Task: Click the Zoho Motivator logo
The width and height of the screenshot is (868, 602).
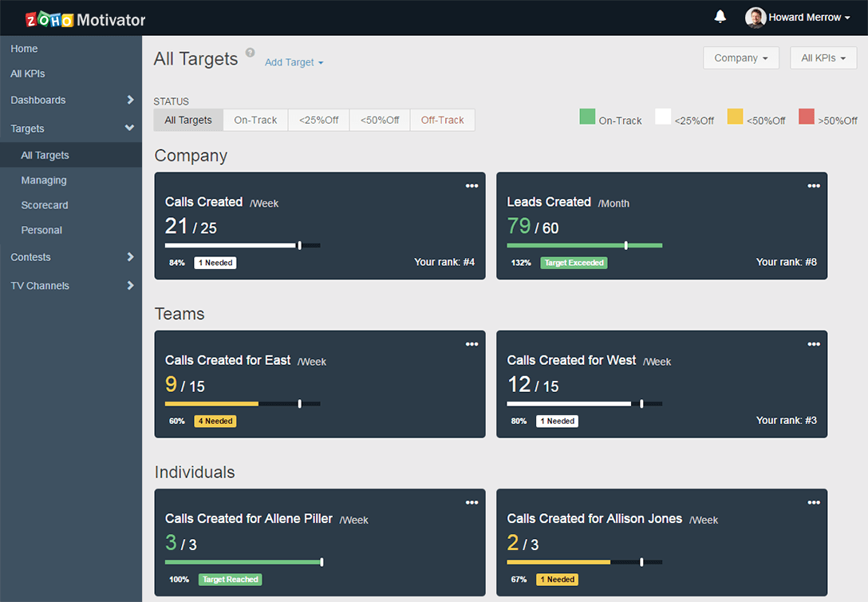Action: pos(85,19)
